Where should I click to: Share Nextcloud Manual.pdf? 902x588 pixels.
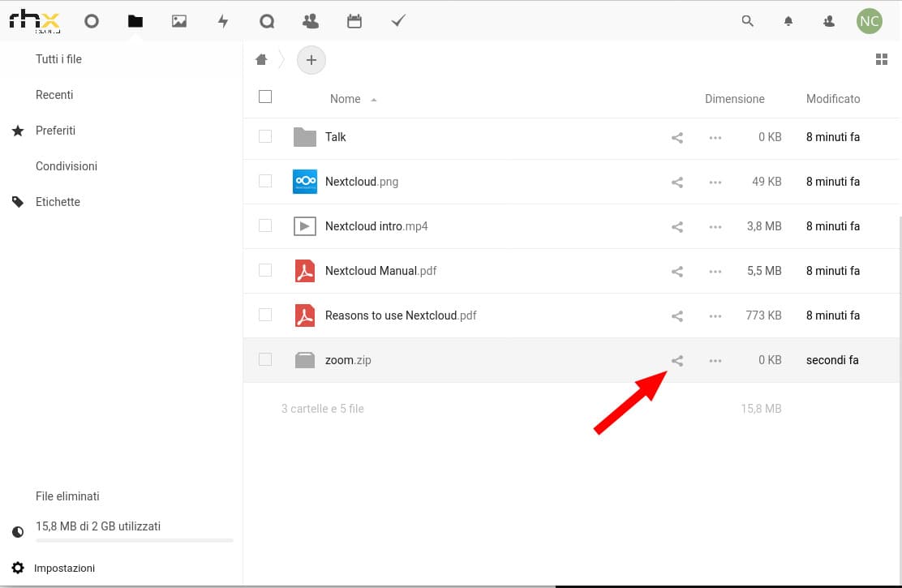(677, 272)
